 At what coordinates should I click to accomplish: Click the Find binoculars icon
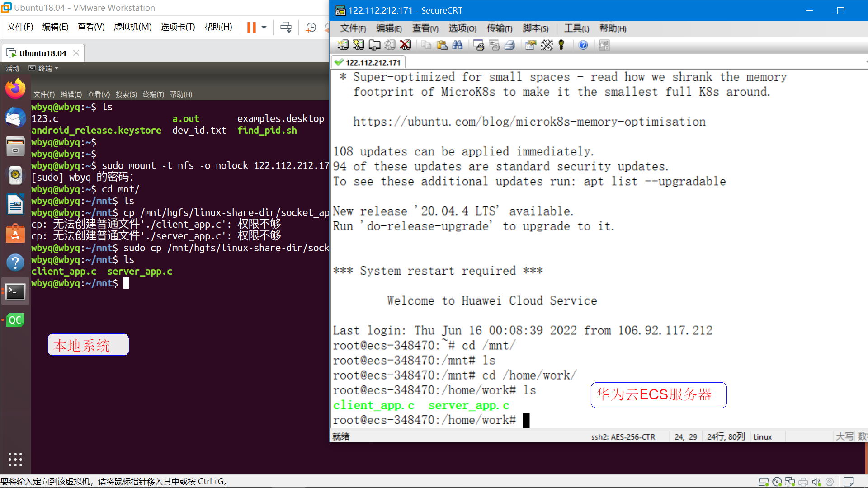(458, 45)
